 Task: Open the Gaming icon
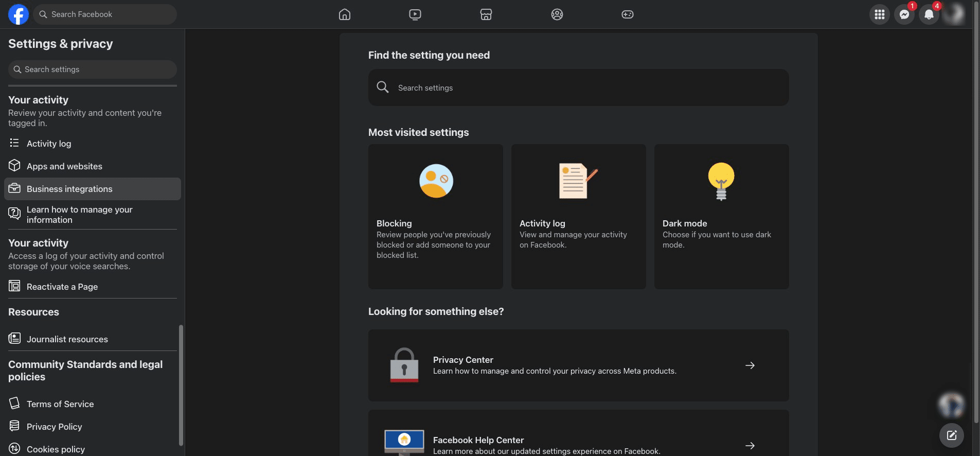coord(628,14)
